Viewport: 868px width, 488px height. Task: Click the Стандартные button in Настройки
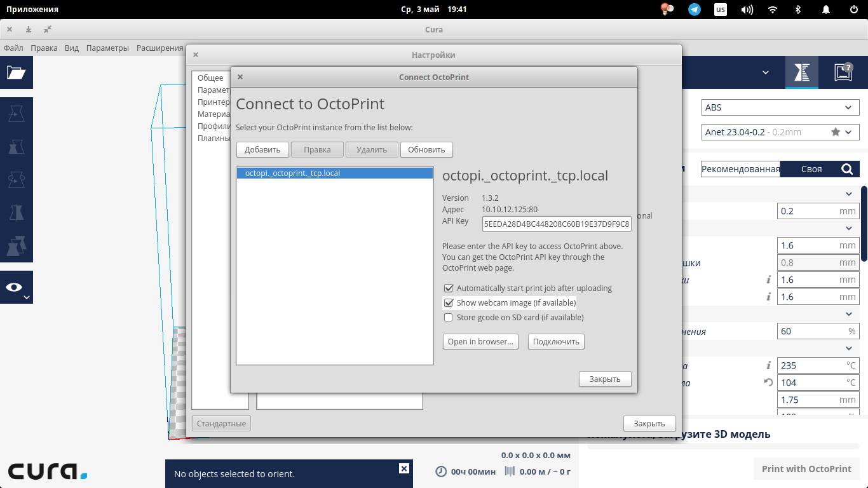221,423
